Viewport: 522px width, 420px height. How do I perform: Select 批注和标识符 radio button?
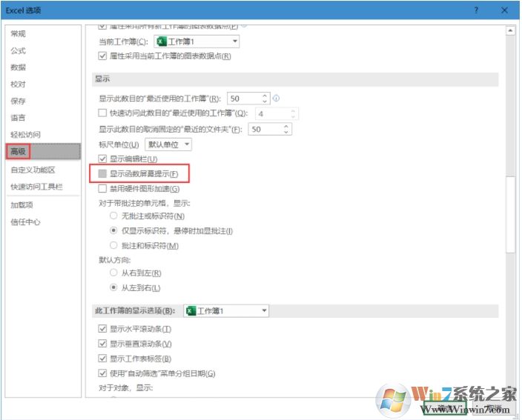[x=113, y=245]
